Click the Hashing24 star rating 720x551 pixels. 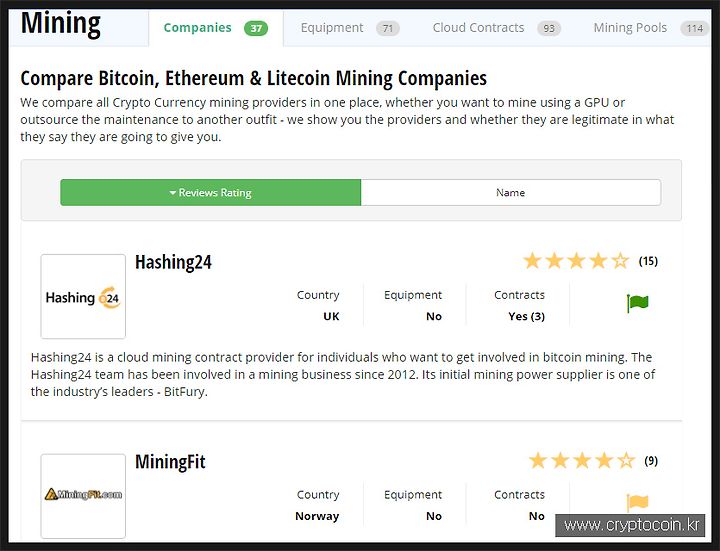(x=576, y=261)
